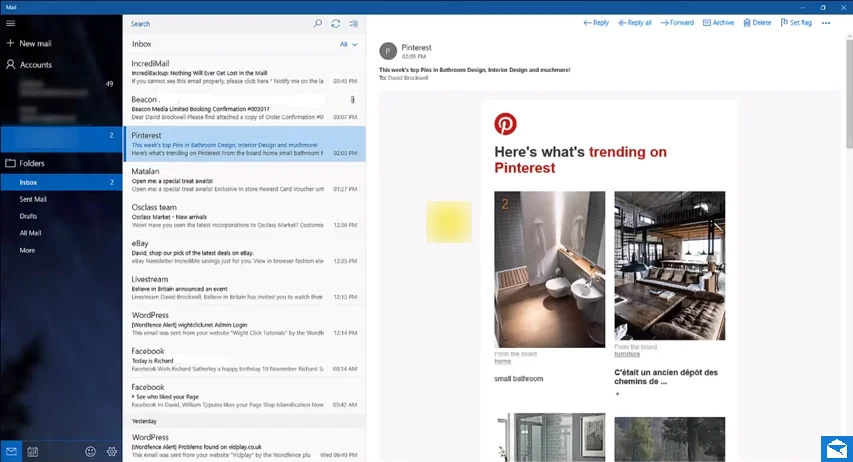Expand More folders list
853x462 pixels.
(x=28, y=250)
